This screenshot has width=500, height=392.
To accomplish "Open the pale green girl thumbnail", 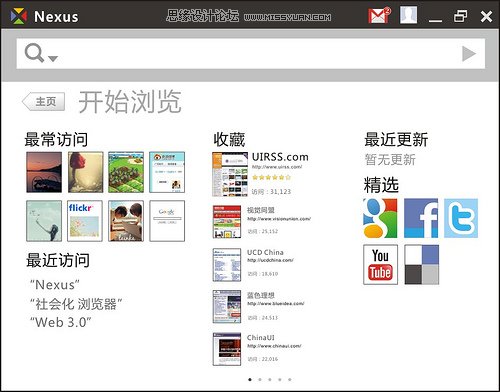I will (x=44, y=221).
